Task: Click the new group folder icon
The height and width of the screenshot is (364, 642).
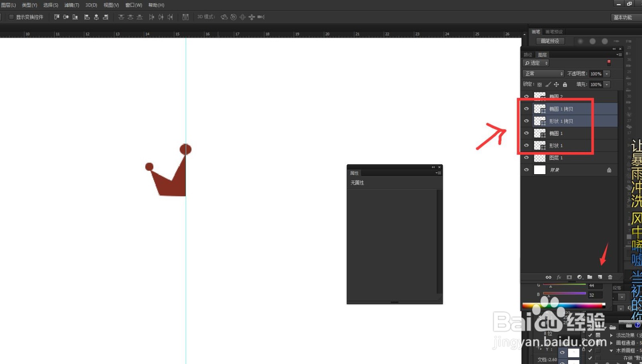Action: [x=589, y=277]
